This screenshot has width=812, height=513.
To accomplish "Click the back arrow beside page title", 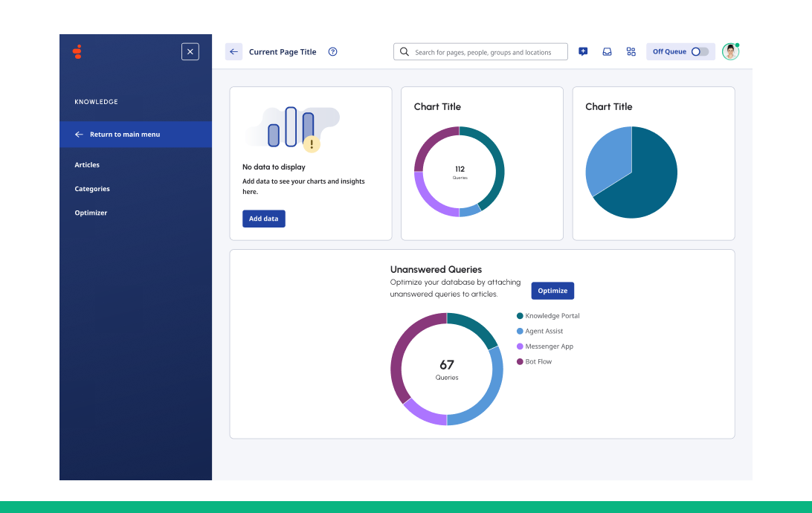I will [233, 52].
